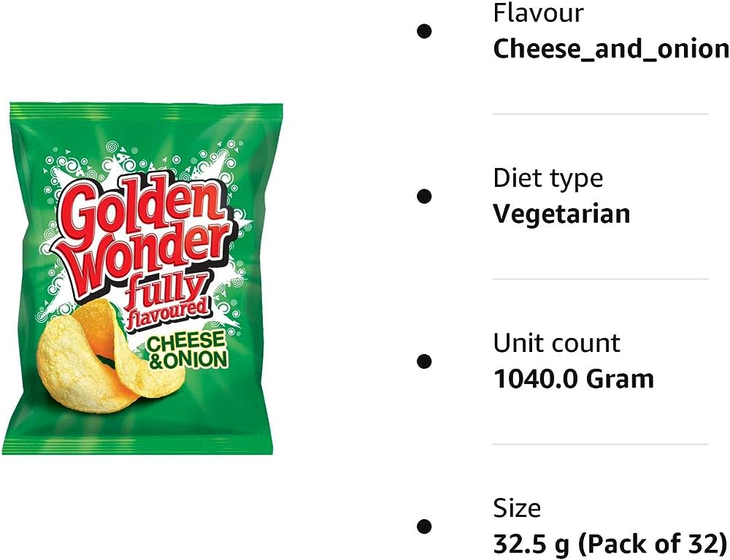The width and height of the screenshot is (730, 560).
Task: Select the 'Cheese_and_onion' value text
Action: 611,49
